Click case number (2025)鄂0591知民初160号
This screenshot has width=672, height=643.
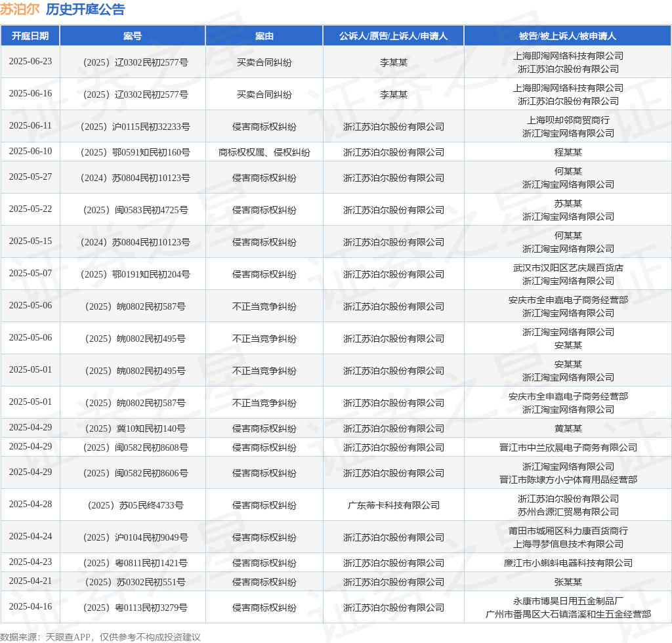tap(135, 152)
